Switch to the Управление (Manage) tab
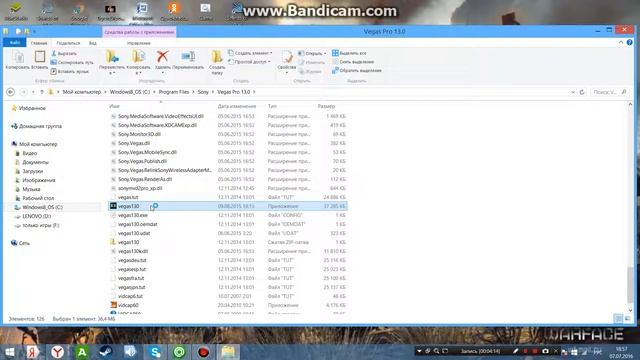640x360 pixels. coord(138,43)
